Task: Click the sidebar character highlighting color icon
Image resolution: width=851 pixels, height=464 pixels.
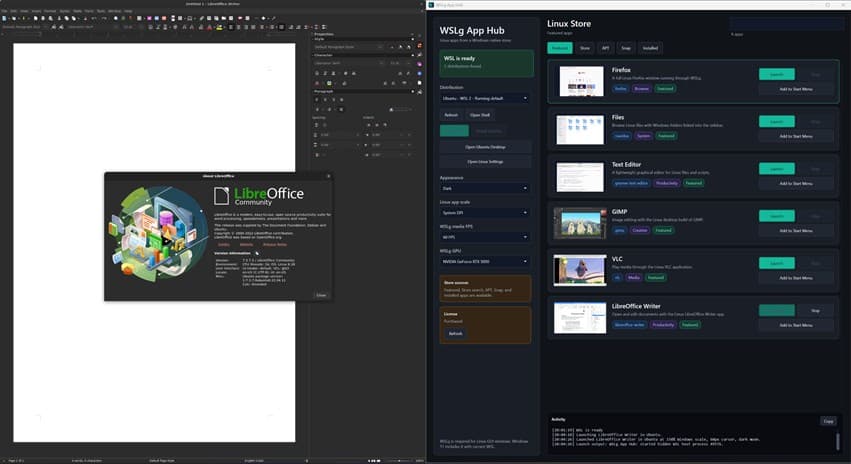Action: coord(329,83)
